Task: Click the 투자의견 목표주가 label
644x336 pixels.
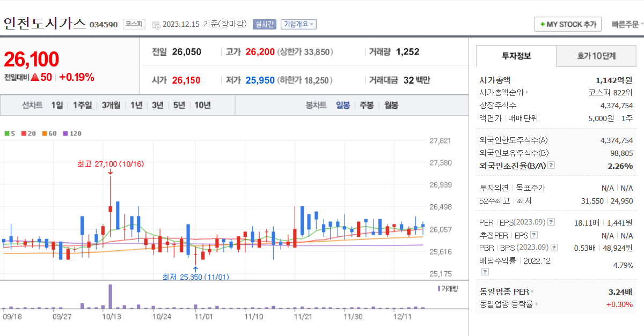Action: [x=512, y=188]
